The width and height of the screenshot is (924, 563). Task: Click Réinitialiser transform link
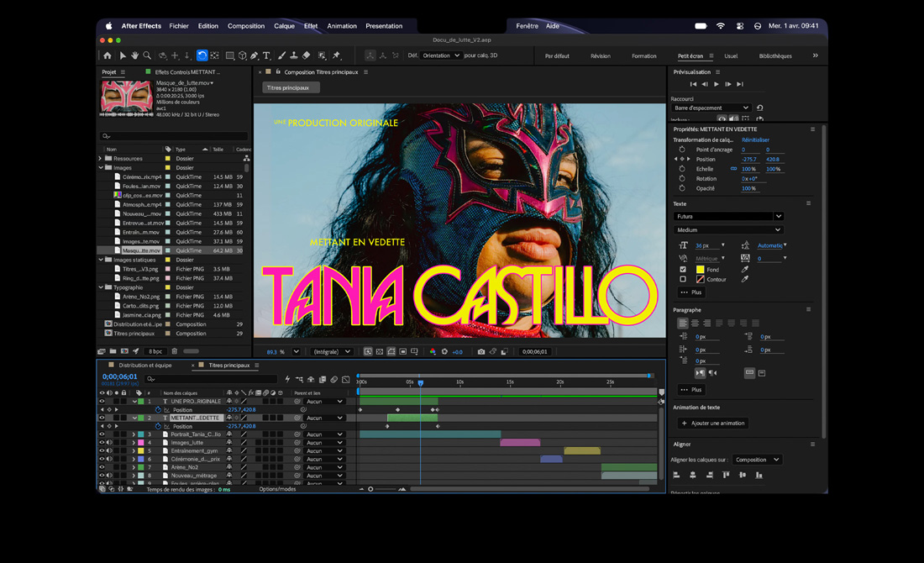pyautogui.click(x=755, y=139)
